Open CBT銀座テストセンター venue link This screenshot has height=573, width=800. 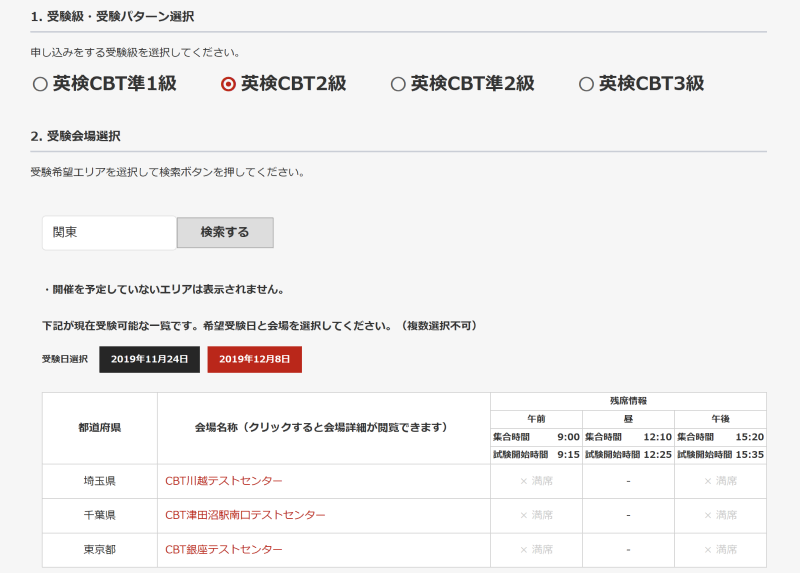[x=223, y=550]
